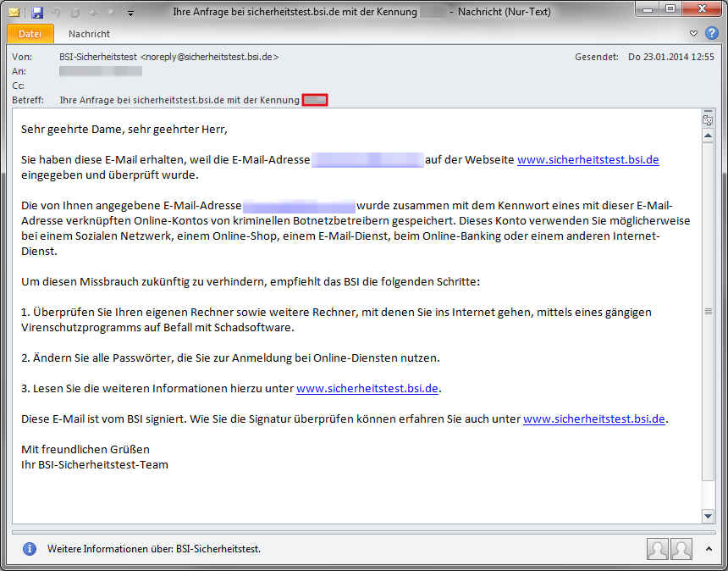Click the message body vertical scrollbar thumb

coord(708,312)
